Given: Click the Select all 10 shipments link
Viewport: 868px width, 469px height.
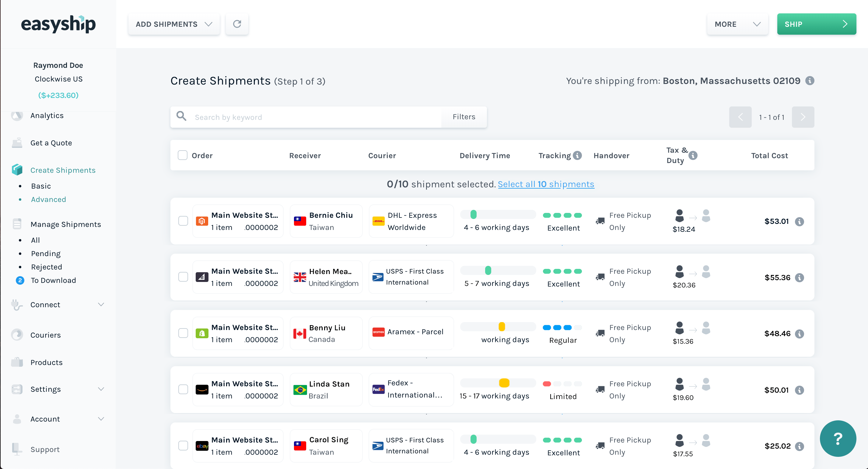Looking at the screenshot, I should pyautogui.click(x=546, y=184).
